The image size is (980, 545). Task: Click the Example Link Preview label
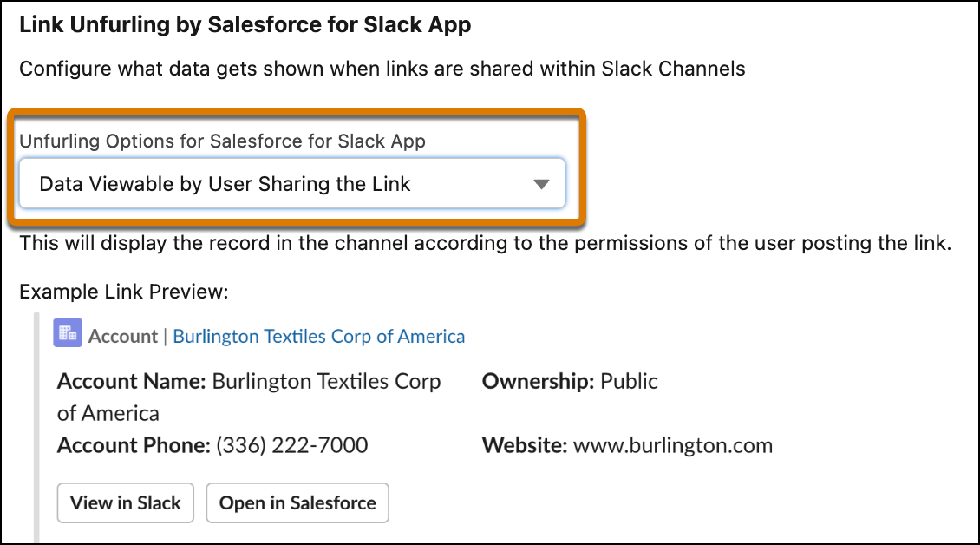click(125, 292)
